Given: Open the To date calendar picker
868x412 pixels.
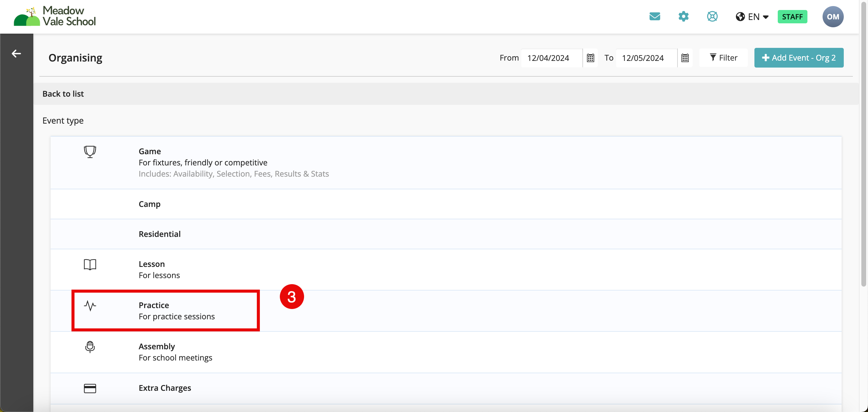Looking at the screenshot, I should [685, 58].
